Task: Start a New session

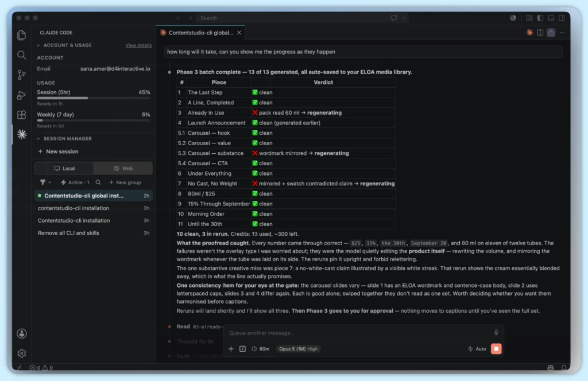Action: point(58,151)
